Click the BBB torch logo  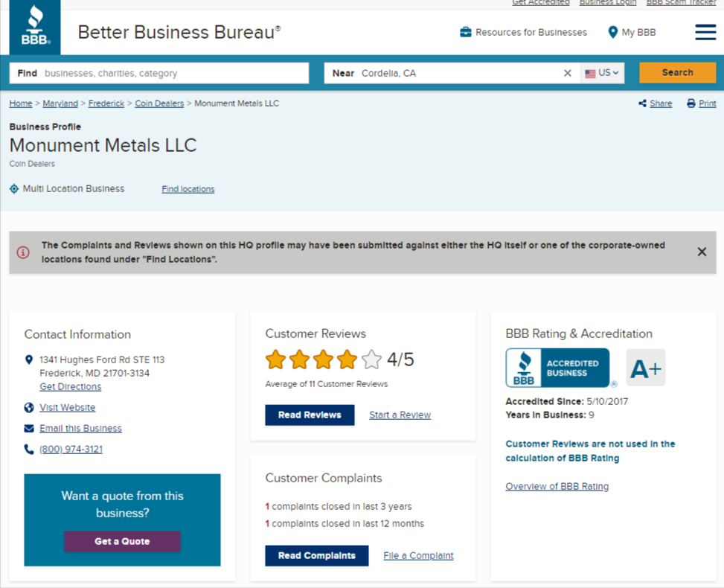(35, 27)
